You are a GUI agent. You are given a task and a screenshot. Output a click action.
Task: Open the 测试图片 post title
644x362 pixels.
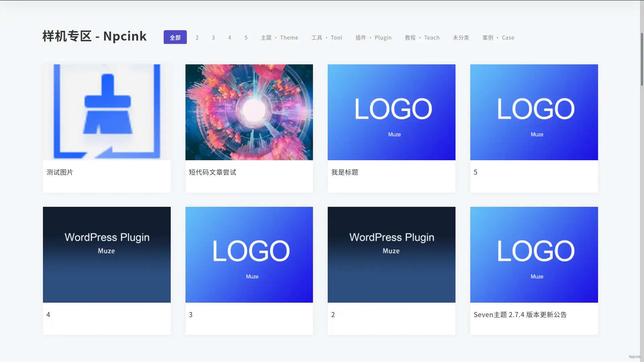(60, 172)
